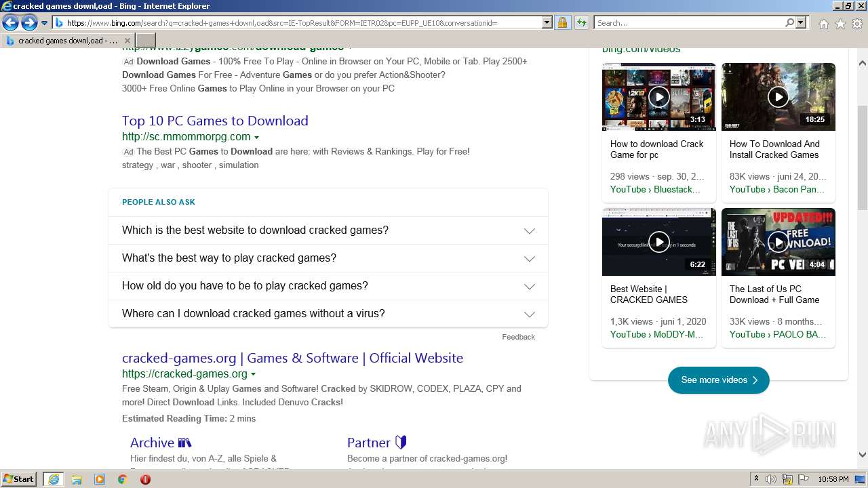The width and height of the screenshot is (868, 488).
Task: Close the 'cracked games downl,oad' tab
Action: point(127,41)
